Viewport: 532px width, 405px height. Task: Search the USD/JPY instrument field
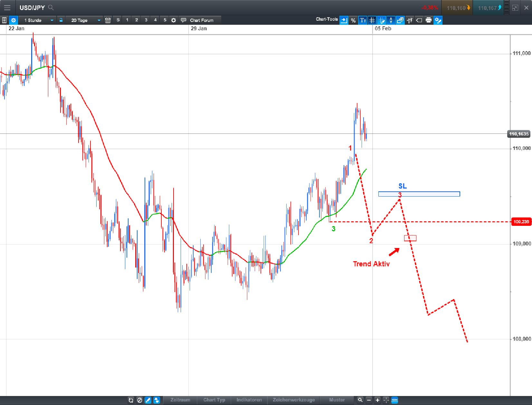[51, 7]
